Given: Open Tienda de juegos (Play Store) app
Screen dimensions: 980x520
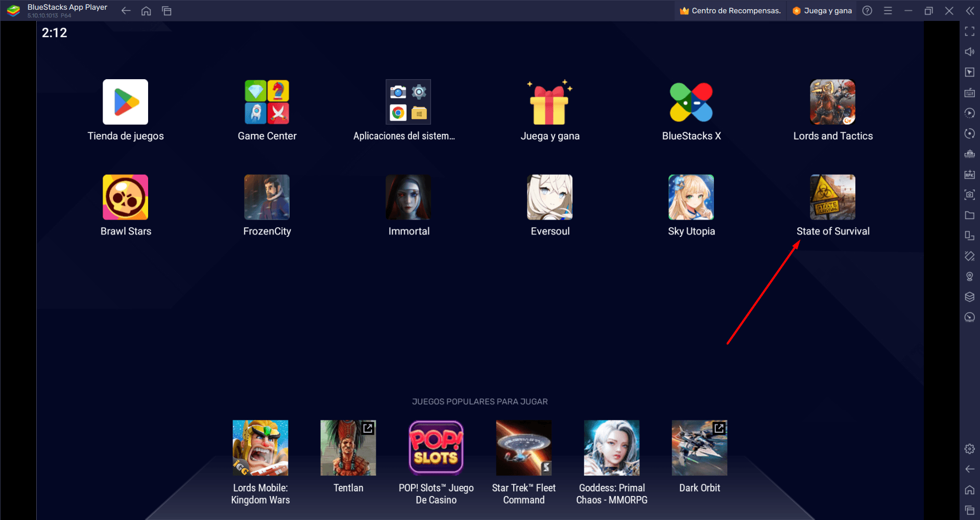Looking at the screenshot, I should (125, 102).
